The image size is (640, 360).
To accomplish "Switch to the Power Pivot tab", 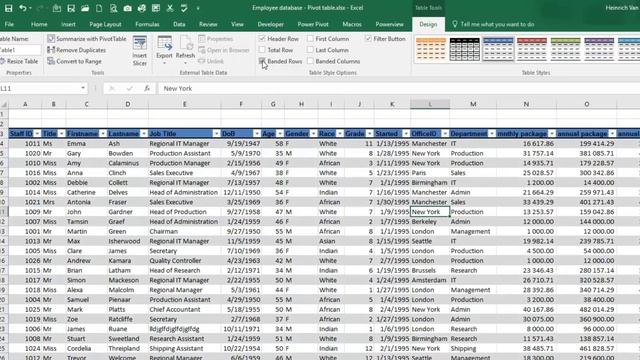I will [x=313, y=24].
